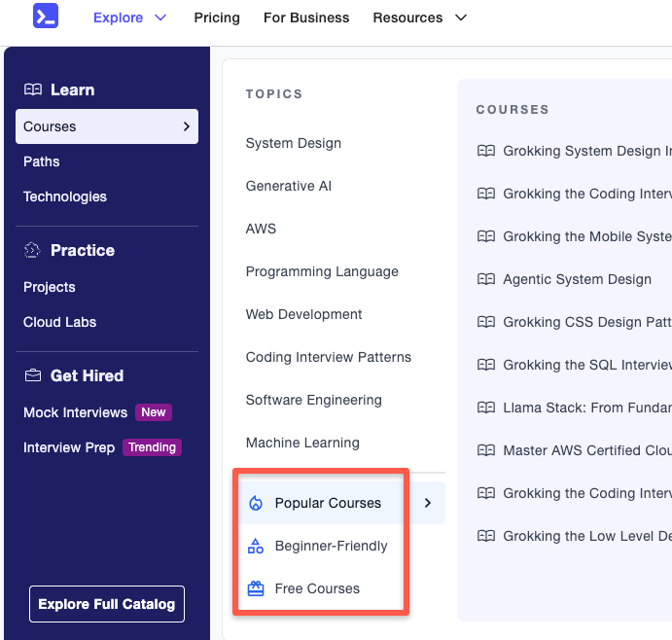The height and width of the screenshot is (640, 672).
Task: Click the Explore Full Catalog button
Action: 107,604
